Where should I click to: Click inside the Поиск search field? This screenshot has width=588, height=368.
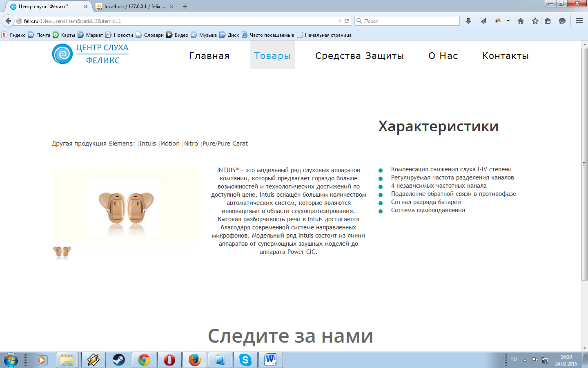tap(407, 21)
